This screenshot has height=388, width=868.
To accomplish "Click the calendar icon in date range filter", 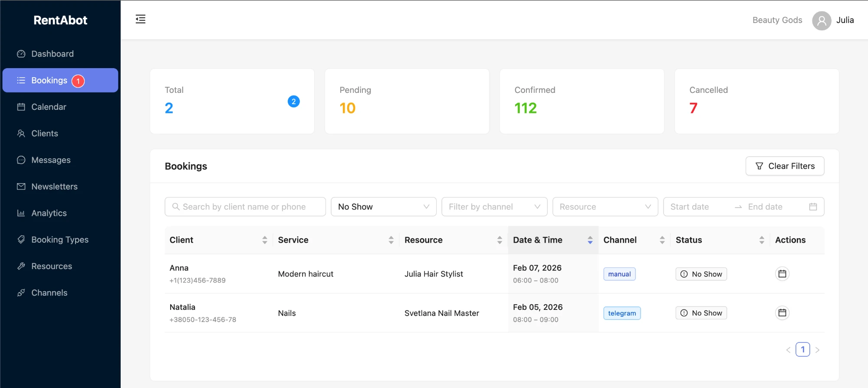I will [813, 207].
